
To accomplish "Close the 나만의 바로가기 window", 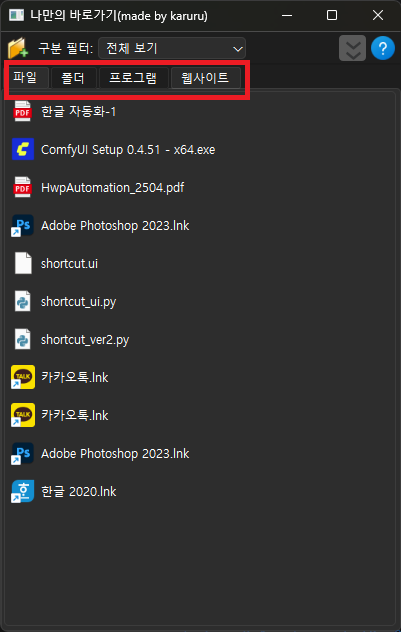I will tap(378, 15).
